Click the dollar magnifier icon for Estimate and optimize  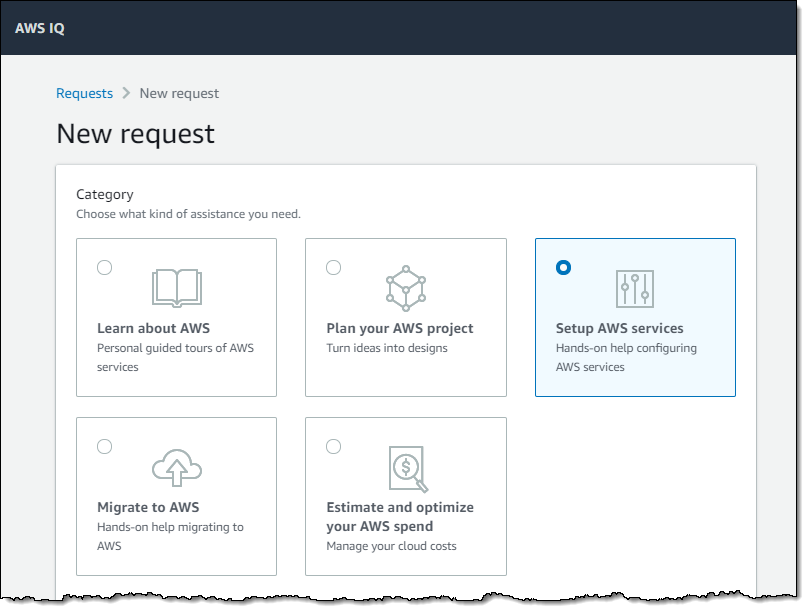(409, 469)
